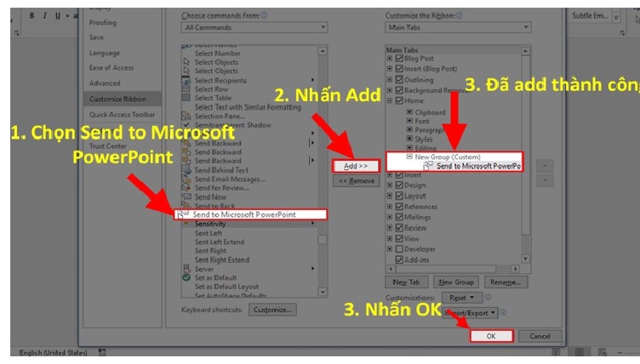Click the New Group button
Image resolution: width=640 pixels, height=364 pixels.
(455, 282)
